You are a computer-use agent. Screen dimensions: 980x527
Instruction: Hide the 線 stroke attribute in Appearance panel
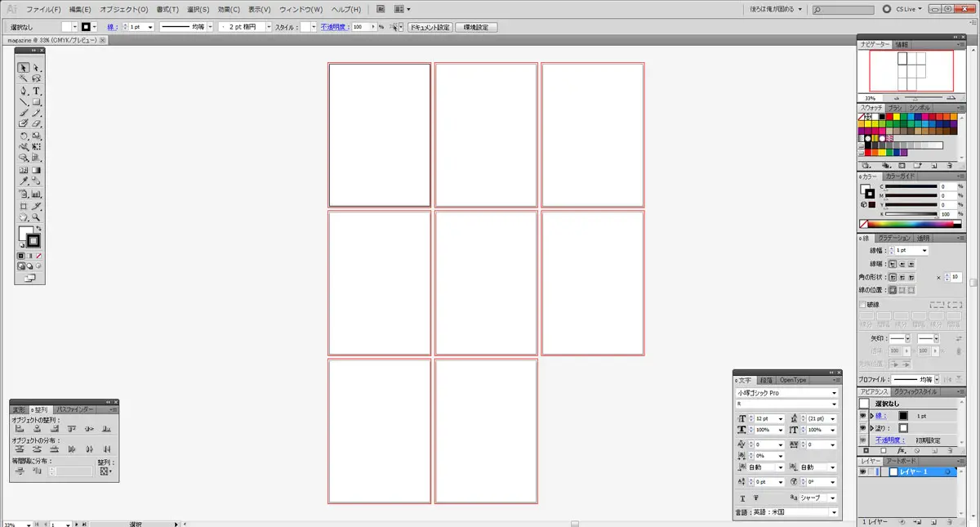pos(862,416)
